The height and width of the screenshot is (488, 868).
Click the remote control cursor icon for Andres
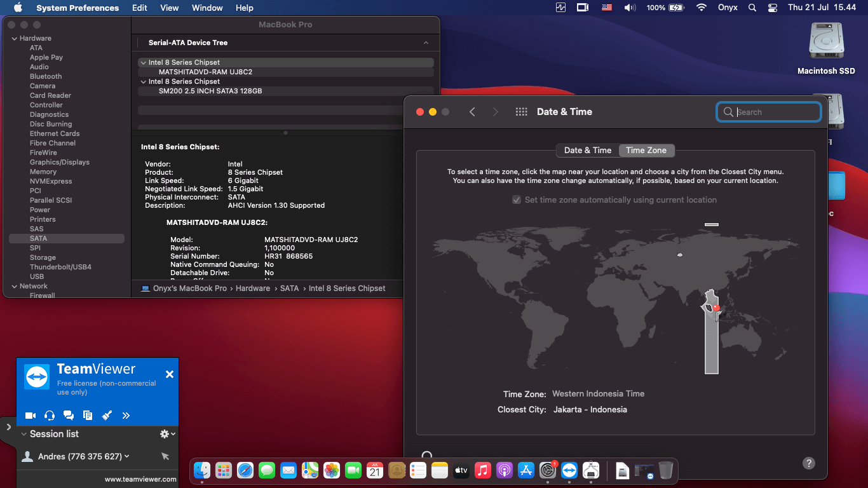pyautogui.click(x=165, y=456)
